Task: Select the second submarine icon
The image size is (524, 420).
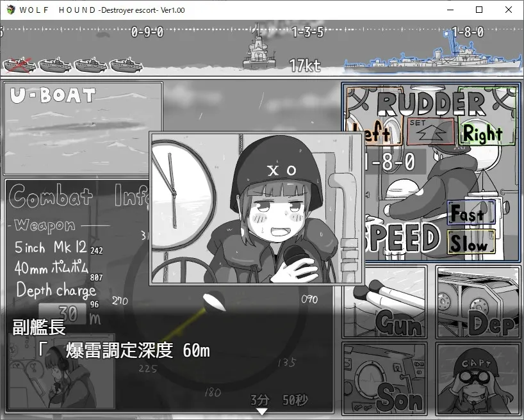Action: pos(56,65)
